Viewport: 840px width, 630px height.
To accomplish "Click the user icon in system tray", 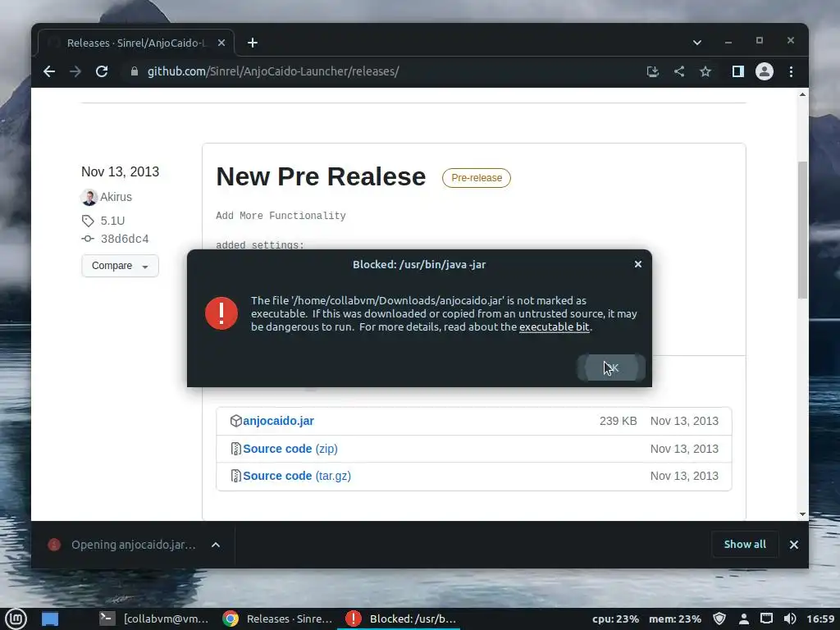I will click(x=743, y=619).
